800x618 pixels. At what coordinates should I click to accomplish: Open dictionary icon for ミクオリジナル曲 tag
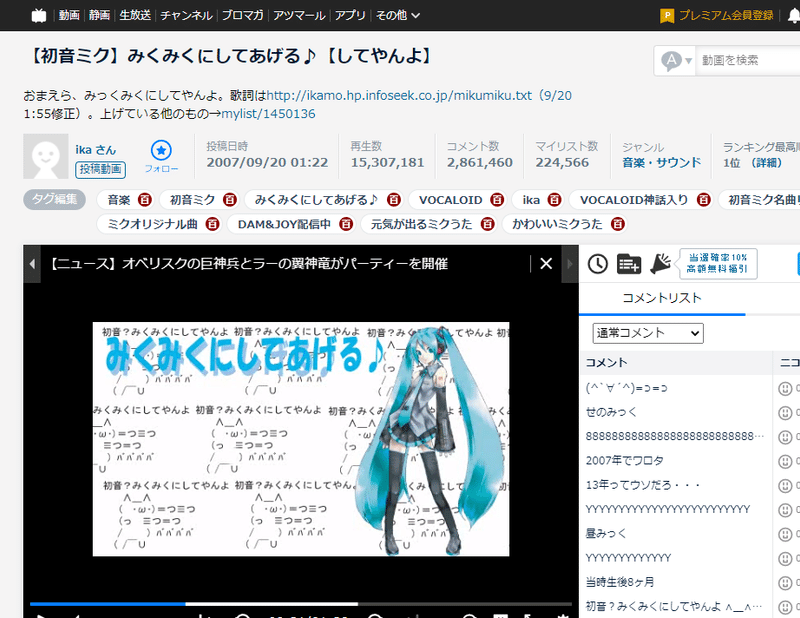coord(212,224)
